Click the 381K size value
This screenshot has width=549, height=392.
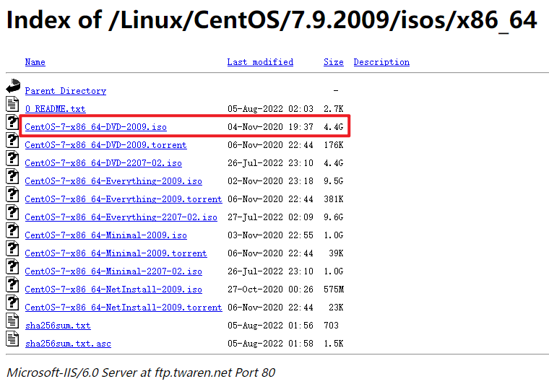pyautogui.click(x=333, y=199)
